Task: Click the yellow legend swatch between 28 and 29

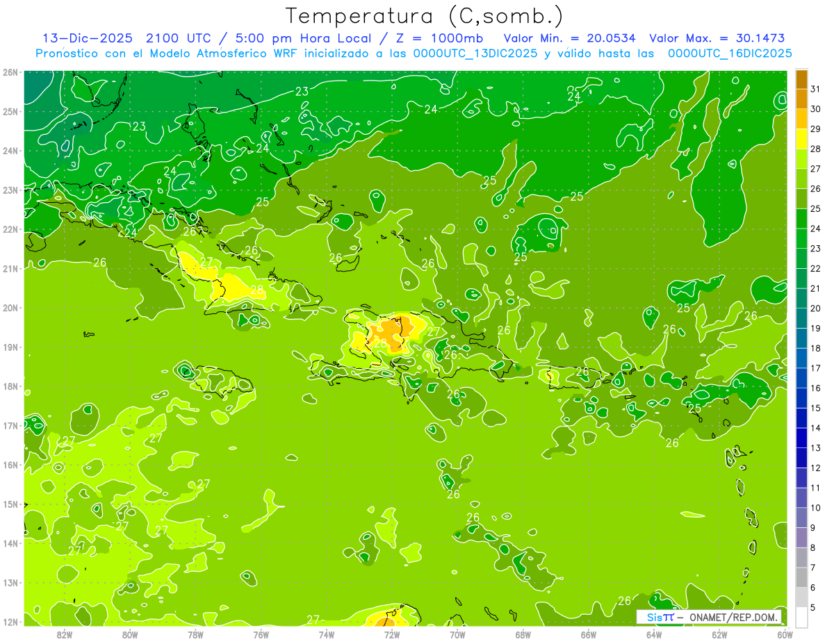Action: (x=801, y=139)
